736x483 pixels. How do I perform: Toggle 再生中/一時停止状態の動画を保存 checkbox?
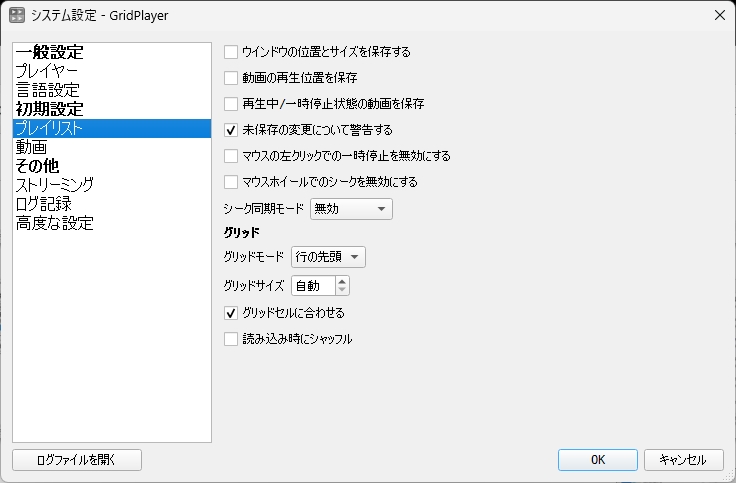(x=231, y=103)
